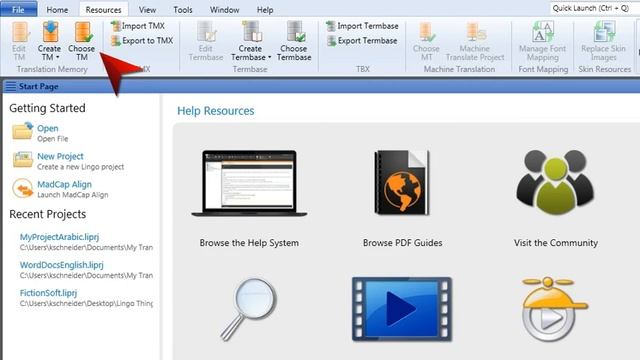Click the New Project link

pos(60,156)
